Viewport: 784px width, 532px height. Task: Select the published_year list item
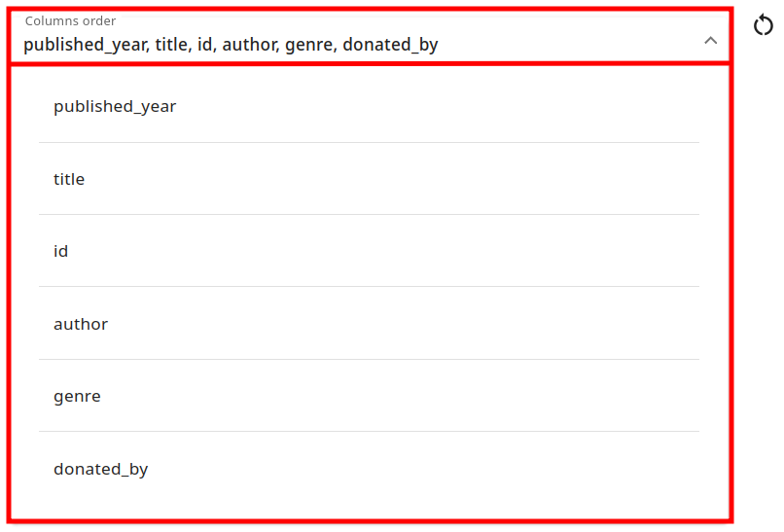click(x=115, y=106)
